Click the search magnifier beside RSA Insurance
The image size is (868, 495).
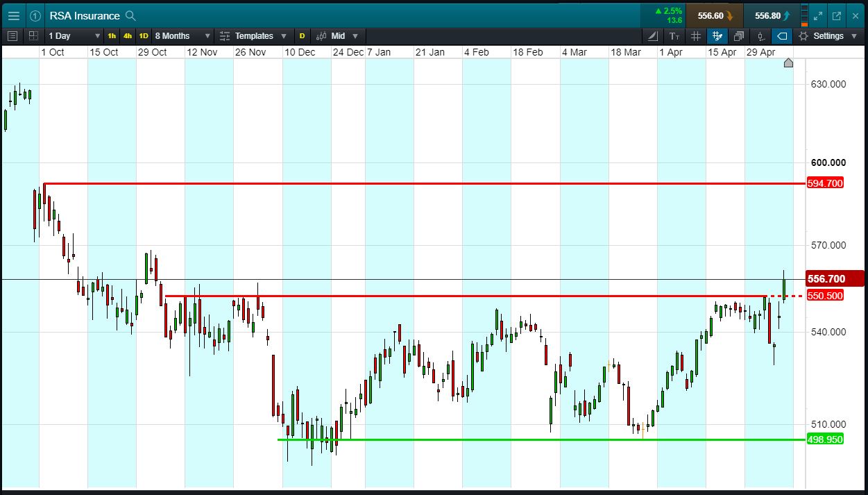[130, 15]
